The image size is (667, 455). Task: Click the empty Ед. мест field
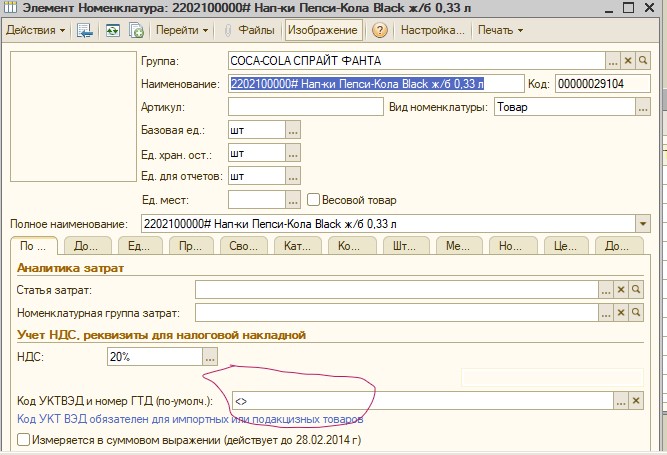[257, 200]
